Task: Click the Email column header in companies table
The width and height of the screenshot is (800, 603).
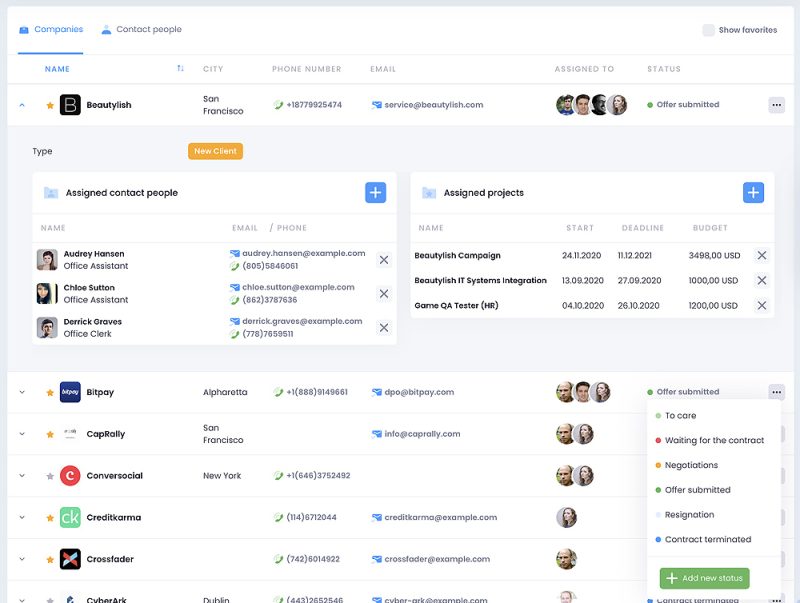Action: [383, 69]
